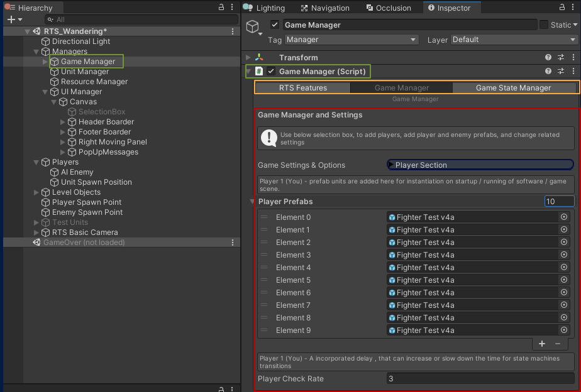Image resolution: width=581 pixels, height=392 pixels.
Task: Toggle the Game Manager active checkbox
Action: click(x=275, y=24)
